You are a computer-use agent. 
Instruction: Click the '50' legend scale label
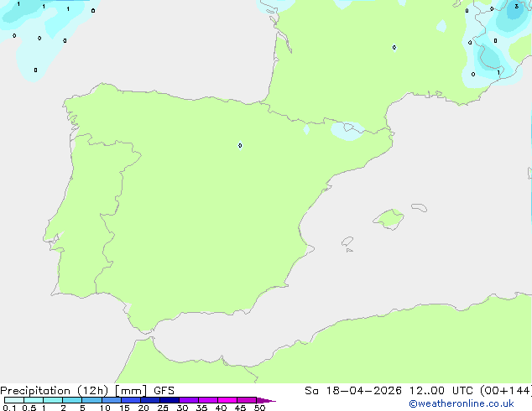pyautogui.click(x=260, y=408)
